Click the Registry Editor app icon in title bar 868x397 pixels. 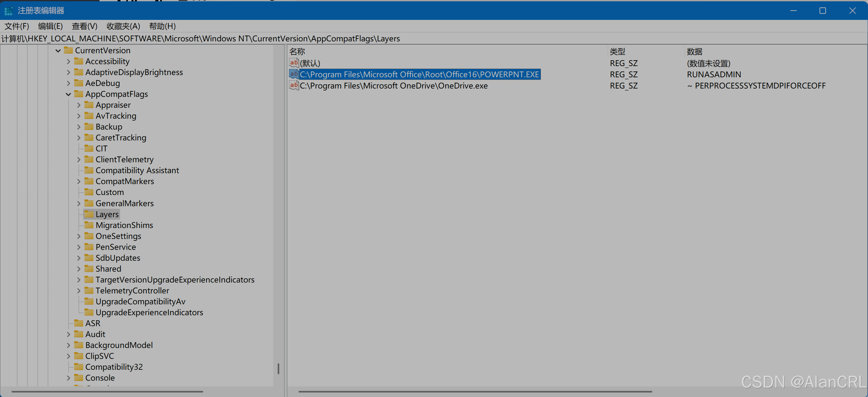pyautogui.click(x=8, y=11)
